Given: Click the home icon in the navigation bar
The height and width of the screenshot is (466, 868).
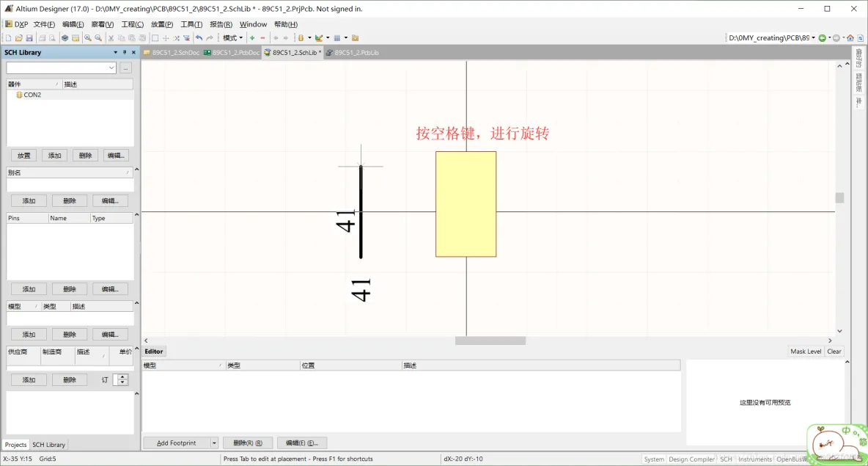Looking at the screenshot, I should 850,38.
